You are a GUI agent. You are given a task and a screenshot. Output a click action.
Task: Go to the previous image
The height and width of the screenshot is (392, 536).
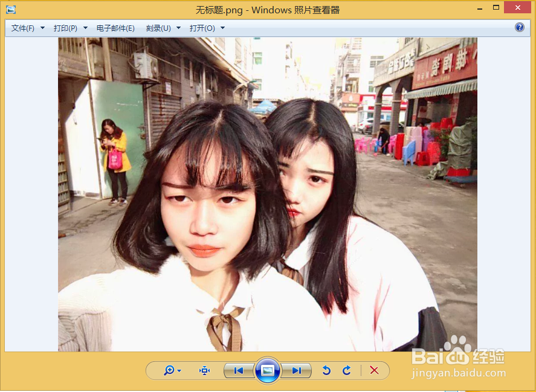(x=238, y=370)
